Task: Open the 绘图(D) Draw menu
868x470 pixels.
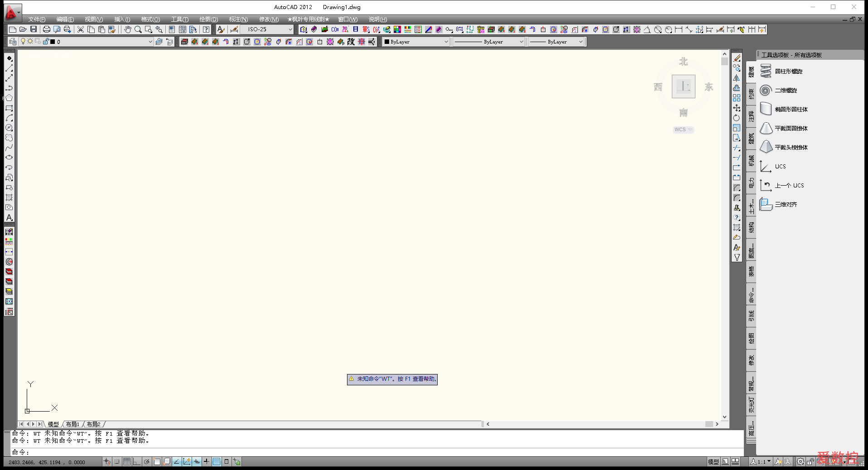Action: [x=209, y=19]
